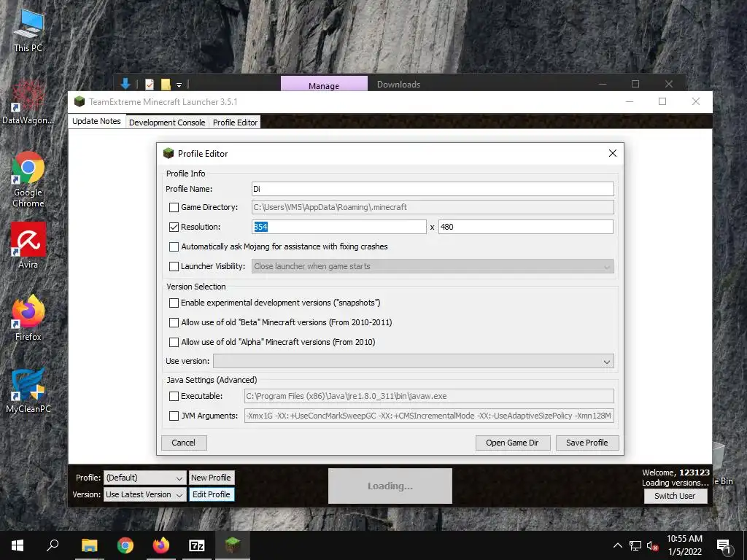Enable experimental snapshot versions

tap(174, 303)
